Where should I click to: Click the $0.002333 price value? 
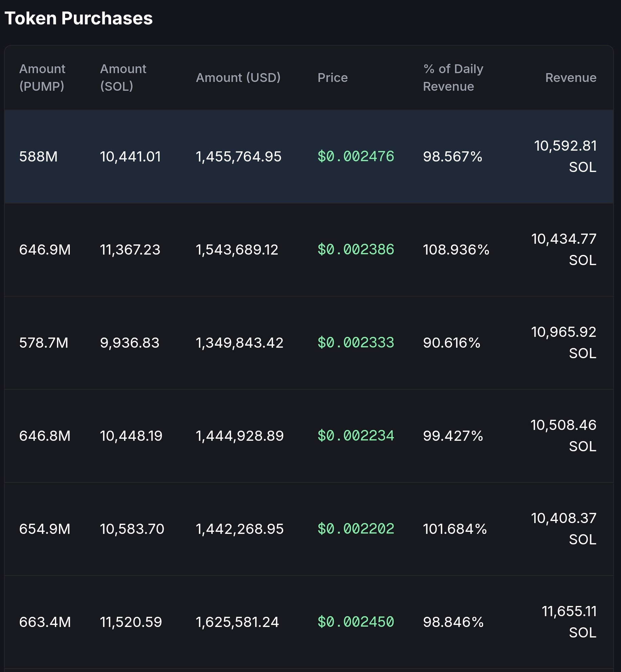tap(356, 343)
